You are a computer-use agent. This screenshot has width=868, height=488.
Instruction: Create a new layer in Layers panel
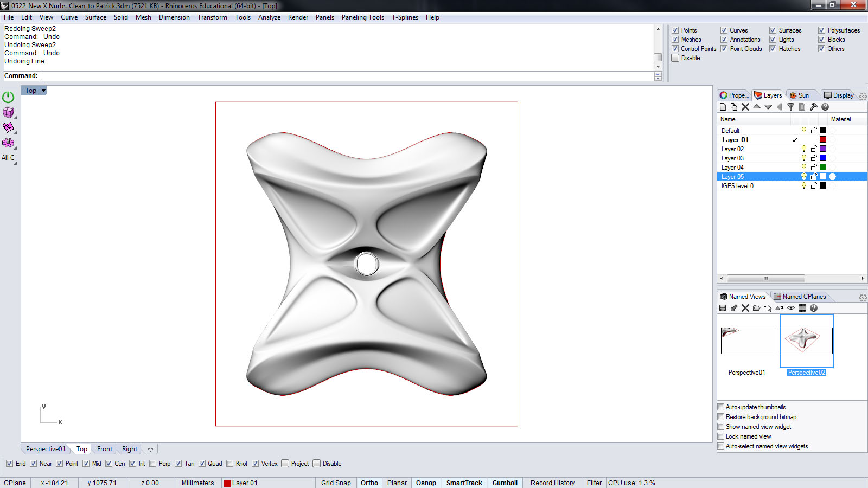[723, 107]
